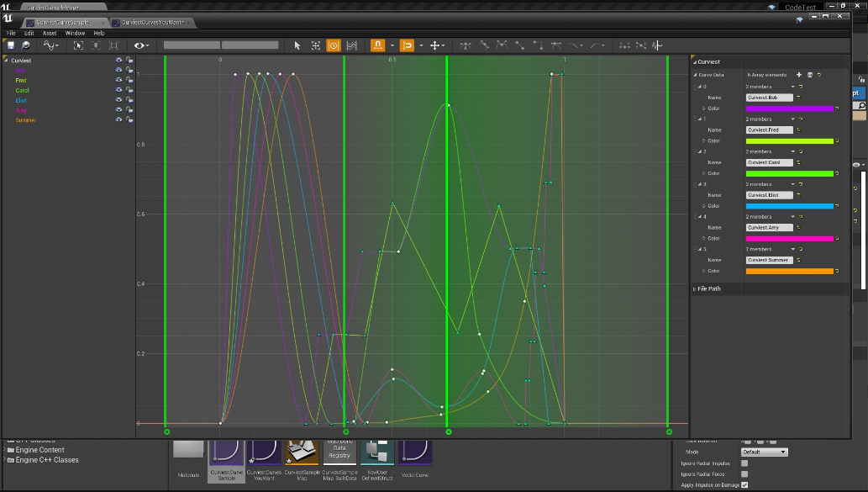868x492 pixels.
Task: Select the arrow pointer tool
Action: click(x=297, y=45)
